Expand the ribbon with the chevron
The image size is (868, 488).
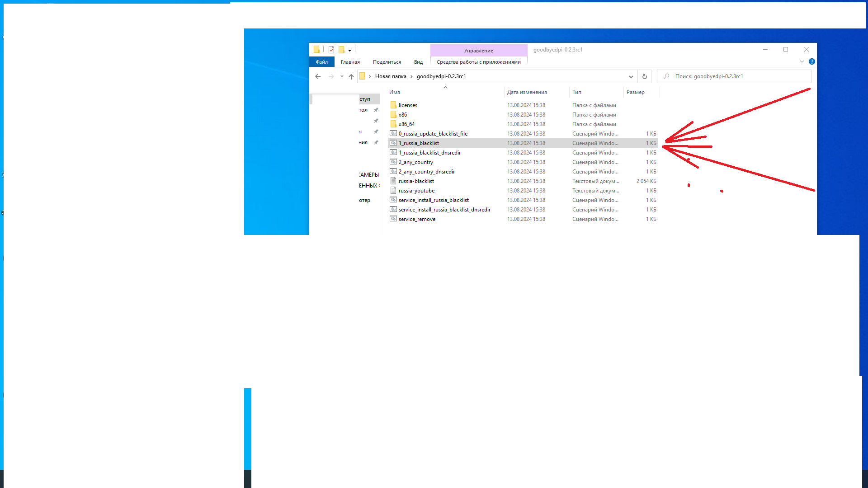coord(802,61)
